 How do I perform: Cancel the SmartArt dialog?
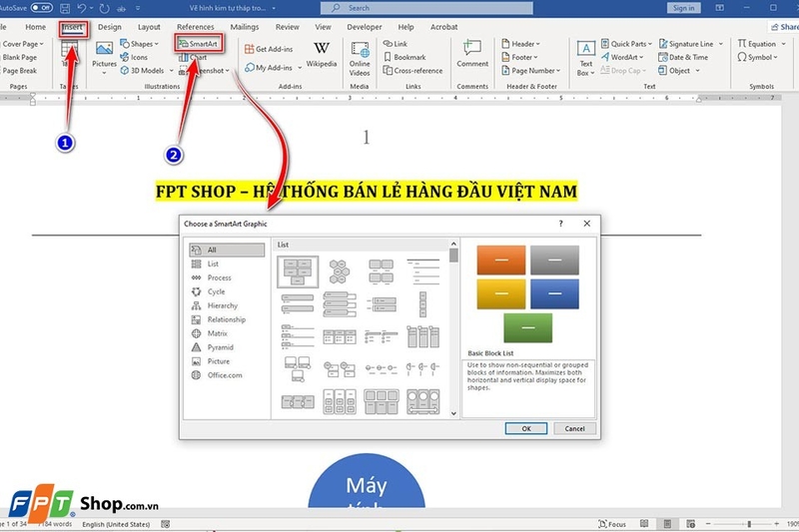coord(574,428)
